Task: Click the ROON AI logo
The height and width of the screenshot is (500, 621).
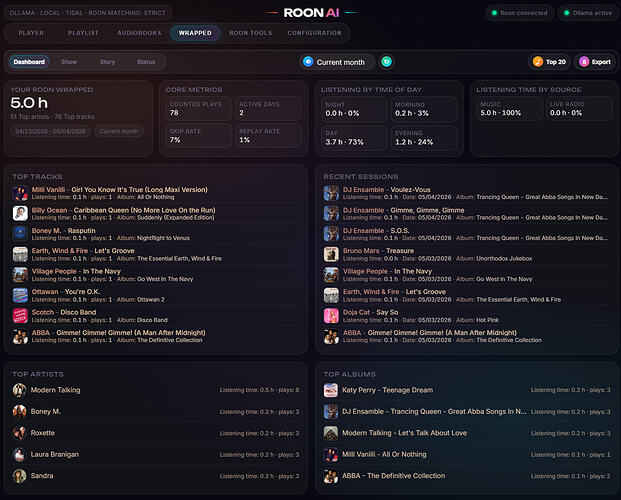Action: pyautogui.click(x=311, y=13)
